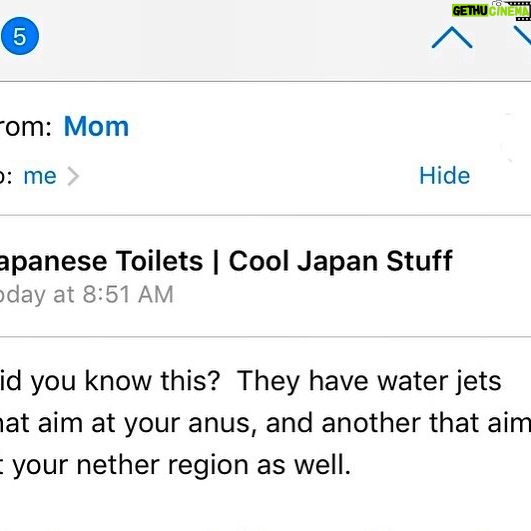Click the From label
Viewport: 531px width, 531px height.
click(x=25, y=127)
